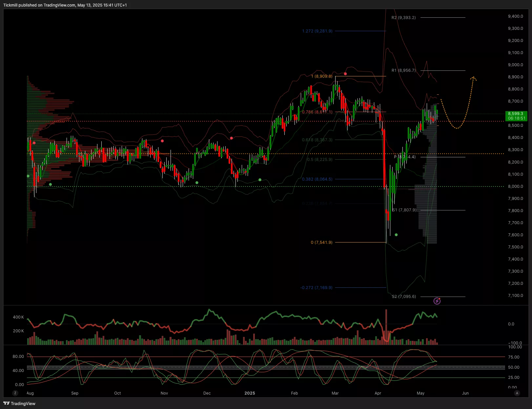This screenshot has height=409, width=532.
Task: Click the green dot below the April low
Action: (x=396, y=235)
